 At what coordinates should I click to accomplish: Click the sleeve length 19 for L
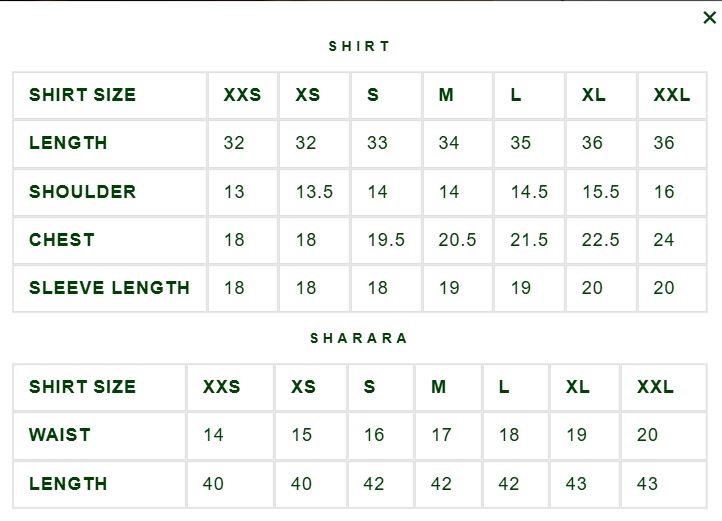pyautogui.click(x=520, y=287)
